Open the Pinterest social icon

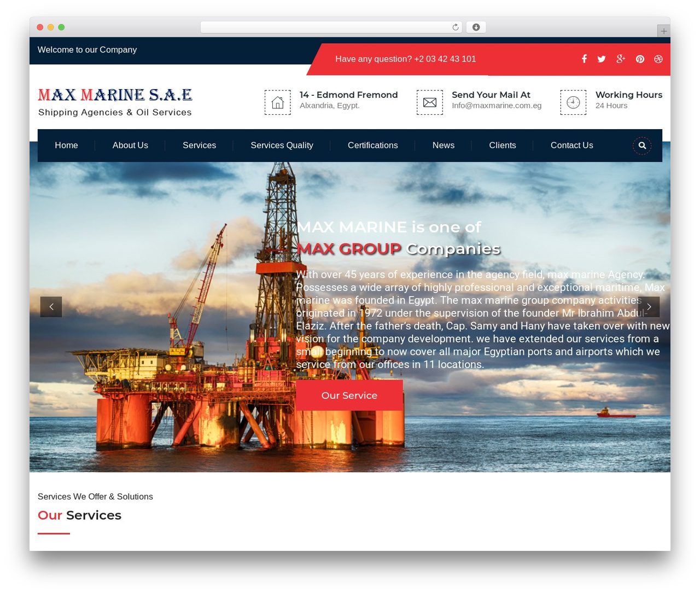coord(640,59)
